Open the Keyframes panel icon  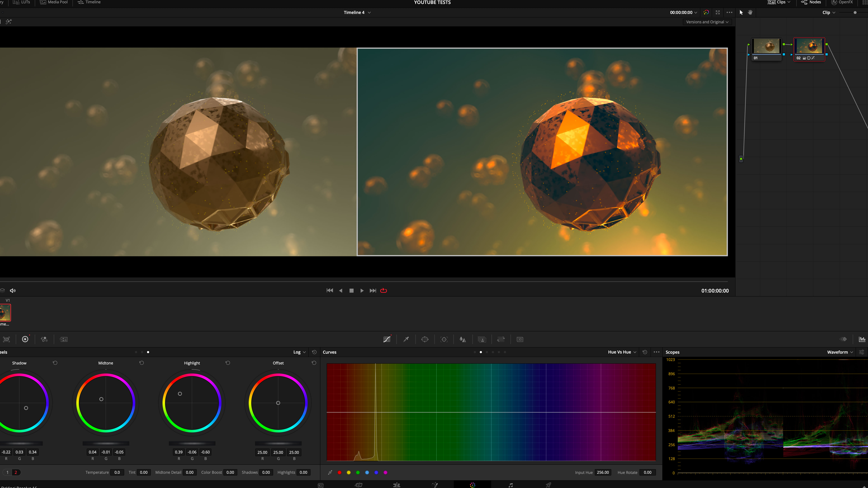843,339
